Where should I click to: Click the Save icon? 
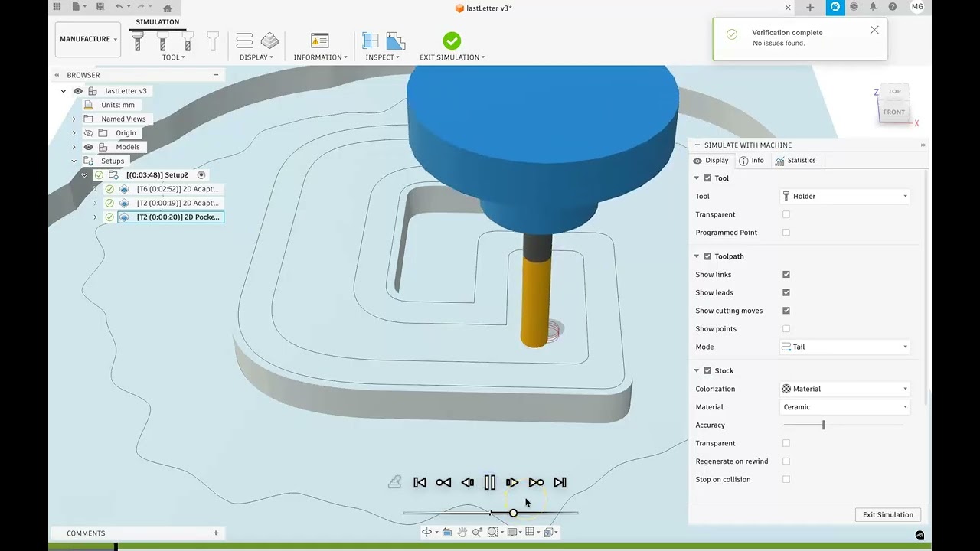click(100, 7)
